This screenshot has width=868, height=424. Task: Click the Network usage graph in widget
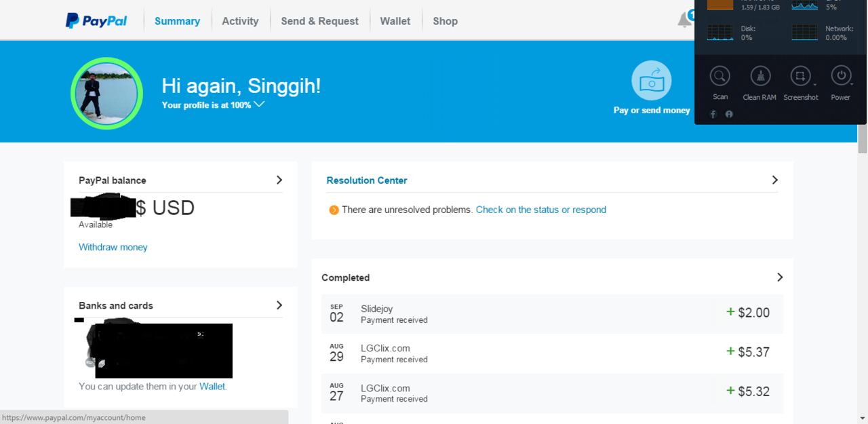(x=805, y=32)
